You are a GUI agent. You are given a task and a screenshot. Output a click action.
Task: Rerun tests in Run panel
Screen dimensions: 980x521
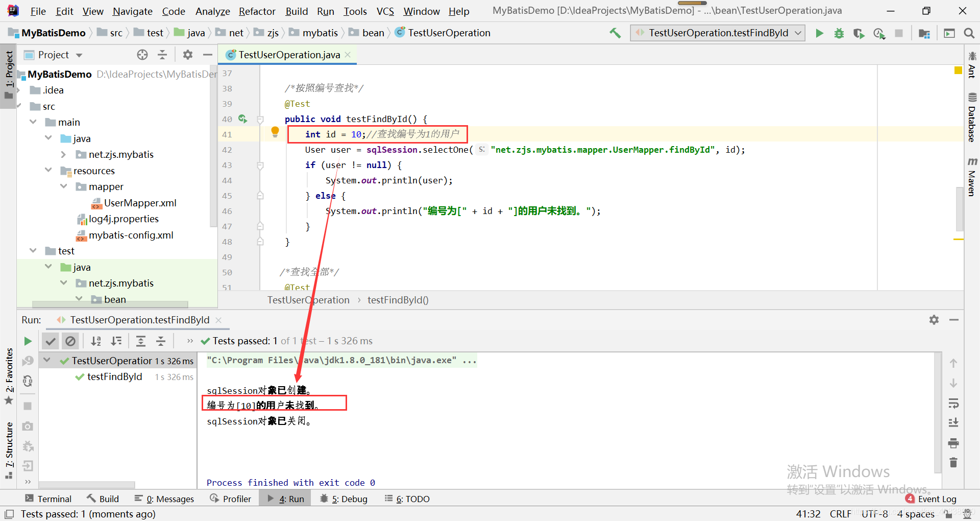click(28, 341)
